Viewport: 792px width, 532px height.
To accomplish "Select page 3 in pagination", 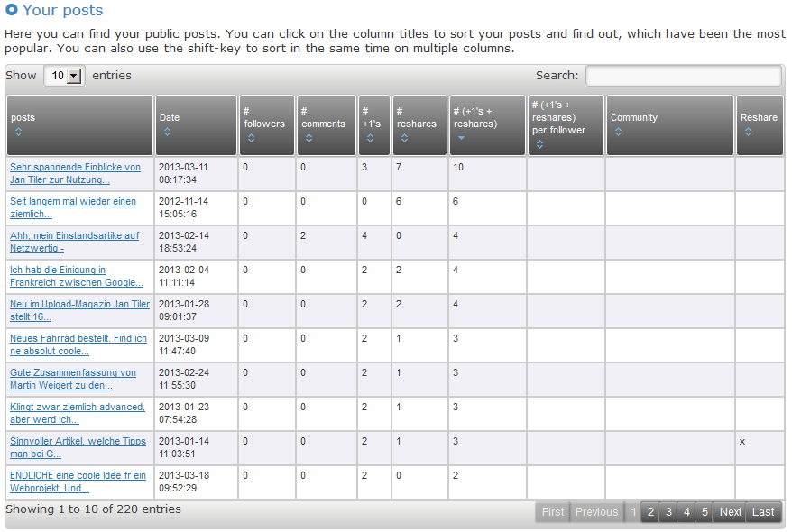I will [x=668, y=512].
